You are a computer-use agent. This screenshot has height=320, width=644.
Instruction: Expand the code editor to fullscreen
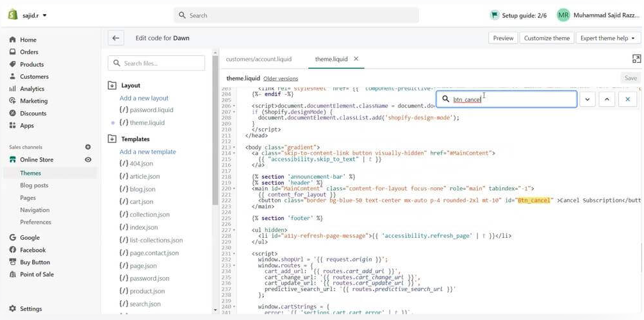coord(636,59)
